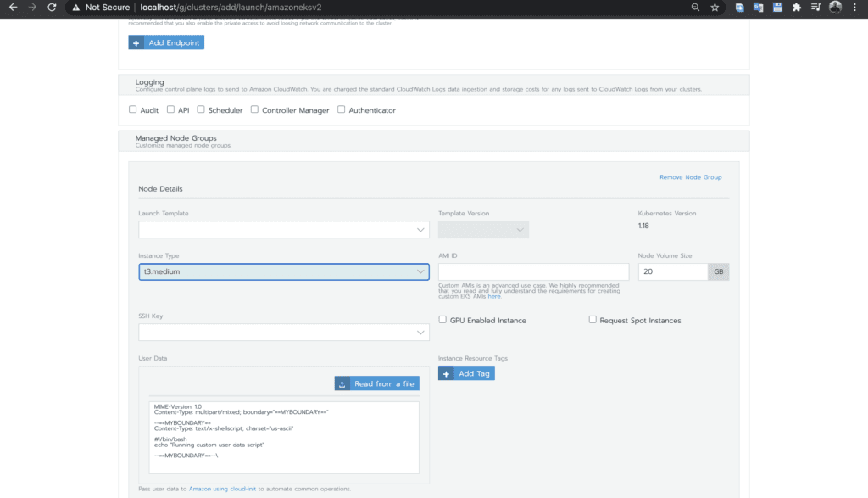Click the browser back arrow
Image resolution: width=868 pixels, height=498 pixels.
(13, 7)
